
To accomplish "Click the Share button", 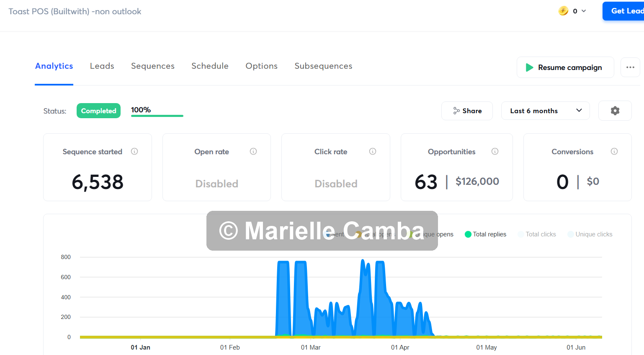I will click(467, 111).
